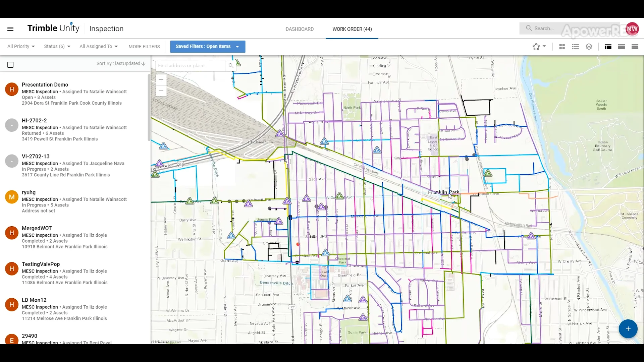Image resolution: width=644 pixels, height=362 pixels.
Task: Click the map address search magnifier
Action: pos(231,65)
